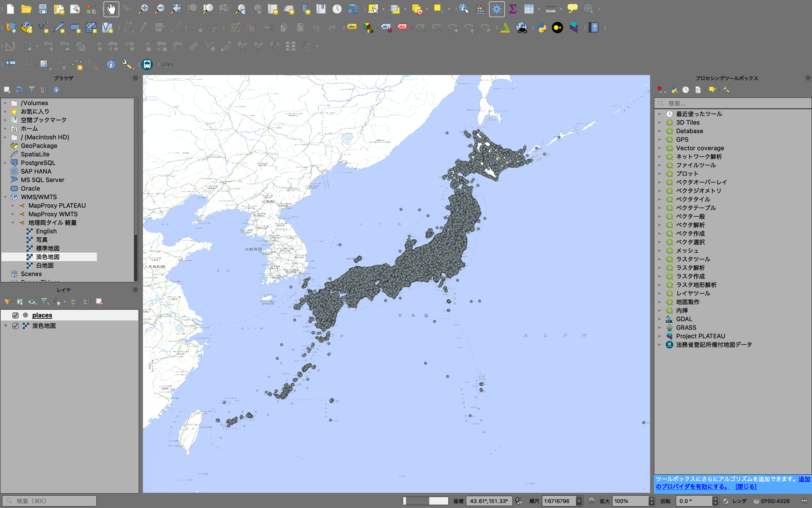
Task: Click the Refresh map canvas icon
Action: 353,9
